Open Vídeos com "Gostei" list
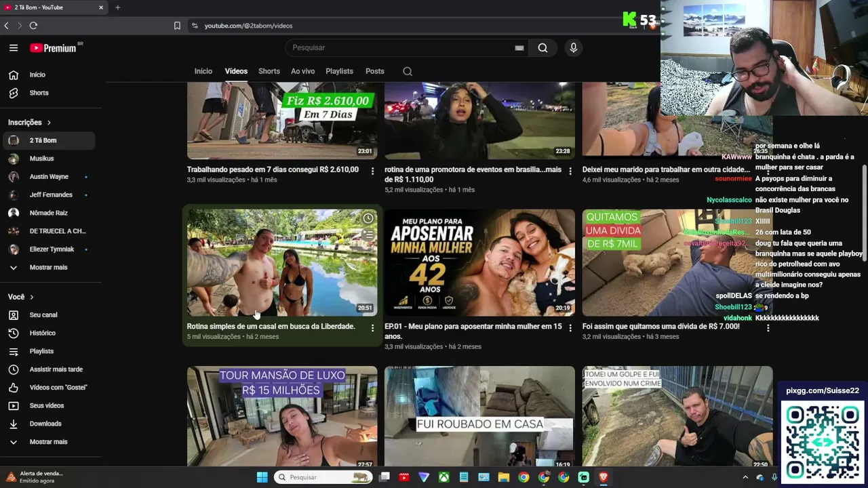This screenshot has width=868, height=488. 47,388
